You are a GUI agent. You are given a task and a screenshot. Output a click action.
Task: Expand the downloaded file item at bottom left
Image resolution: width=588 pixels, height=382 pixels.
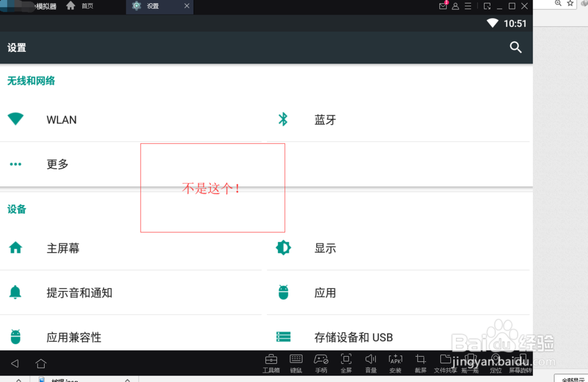[127, 379]
